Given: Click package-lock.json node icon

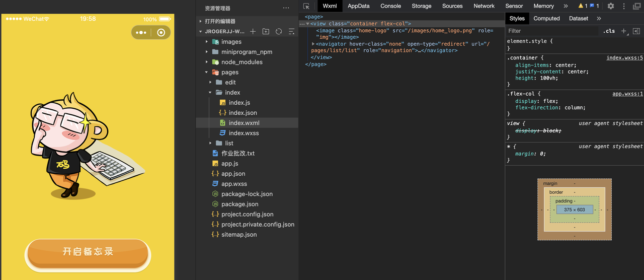Looking at the screenshot, I should (x=215, y=194).
